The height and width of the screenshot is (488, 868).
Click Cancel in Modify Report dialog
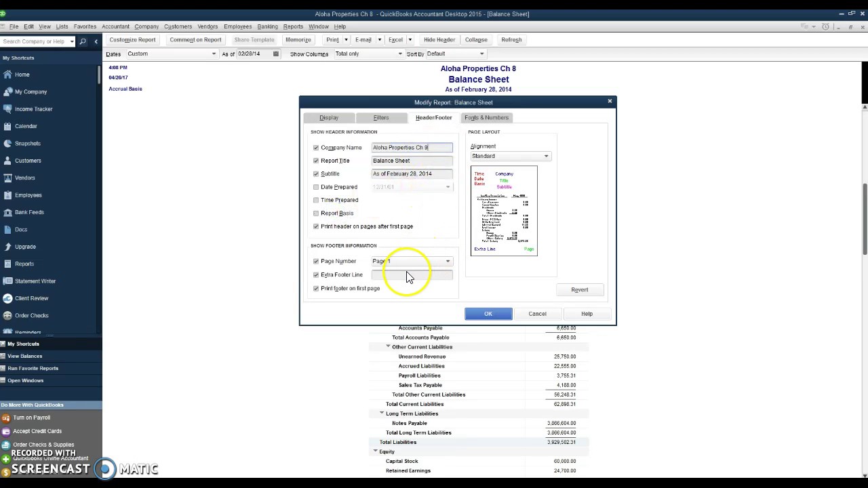(x=537, y=314)
